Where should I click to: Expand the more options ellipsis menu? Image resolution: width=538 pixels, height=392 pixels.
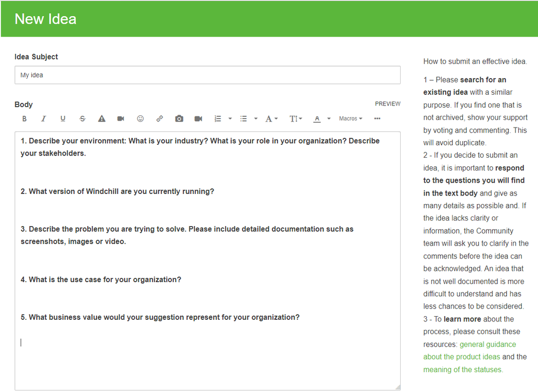point(378,118)
